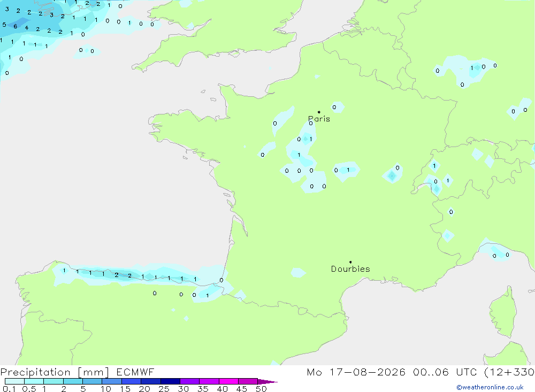The image size is (535, 392).
Task: Click the legend value '10'
Action: (106, 389)
